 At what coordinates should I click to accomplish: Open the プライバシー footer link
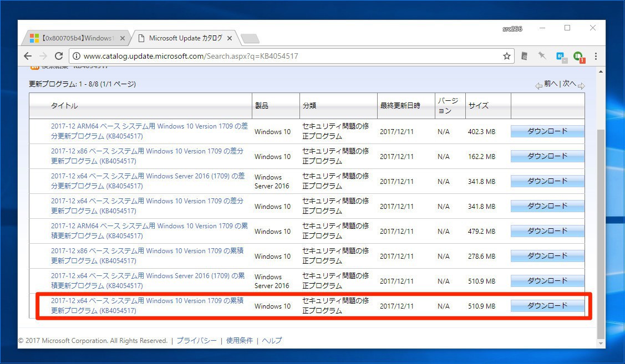(x=196, y=341)
